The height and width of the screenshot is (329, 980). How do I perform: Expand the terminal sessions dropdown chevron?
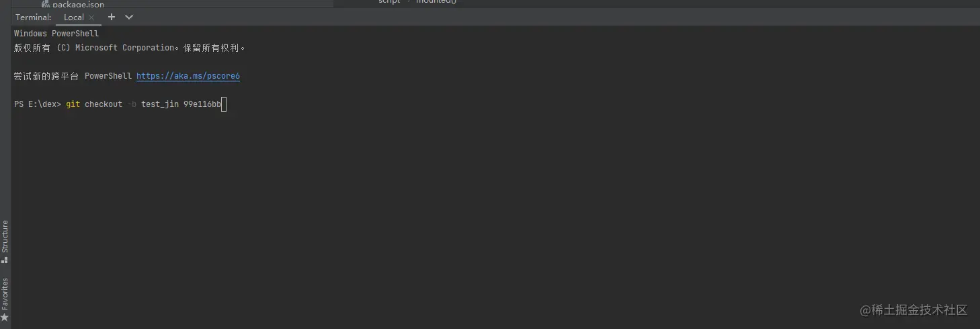tap(129, 17)
